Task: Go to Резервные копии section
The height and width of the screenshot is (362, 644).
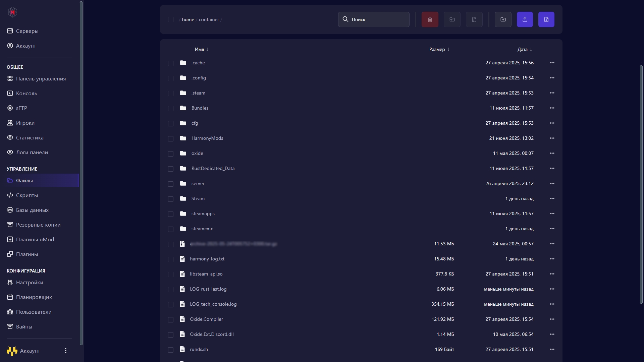Action: pyautogui.click(x=38, y=225)
